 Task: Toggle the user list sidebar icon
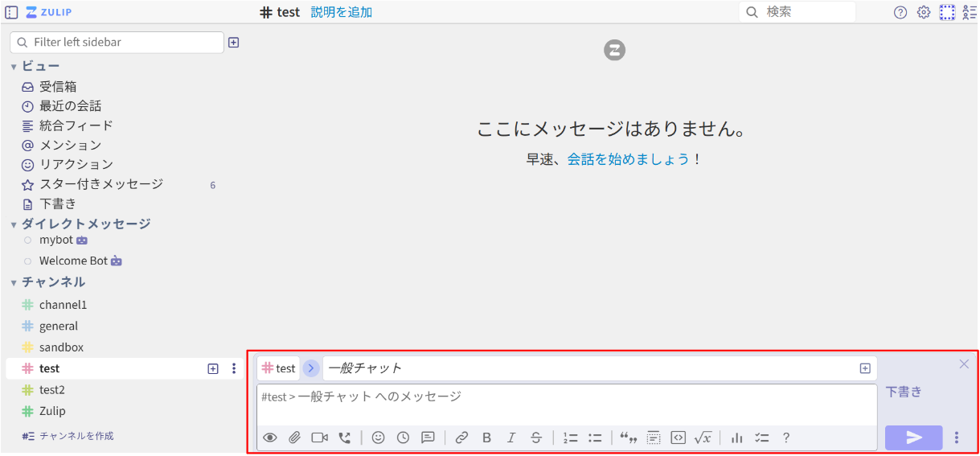tap(970, 12)
